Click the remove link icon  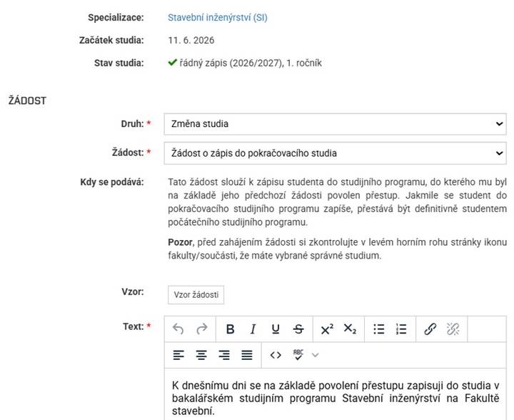(453, 329)
